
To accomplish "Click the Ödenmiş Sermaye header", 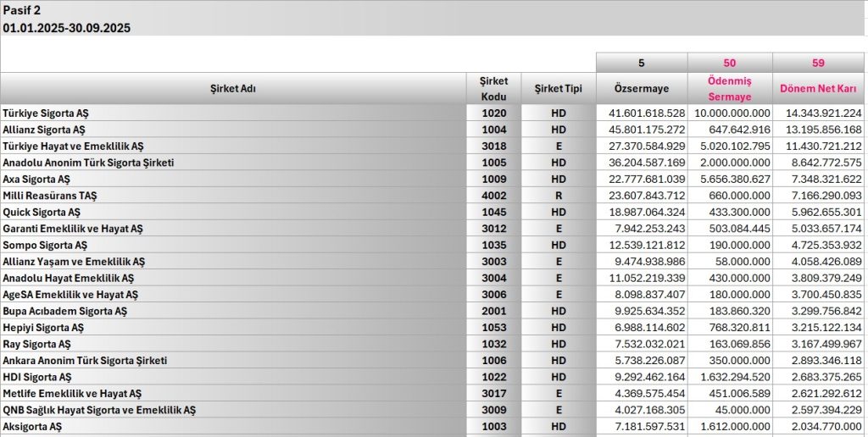I will [x=729, y=88].
